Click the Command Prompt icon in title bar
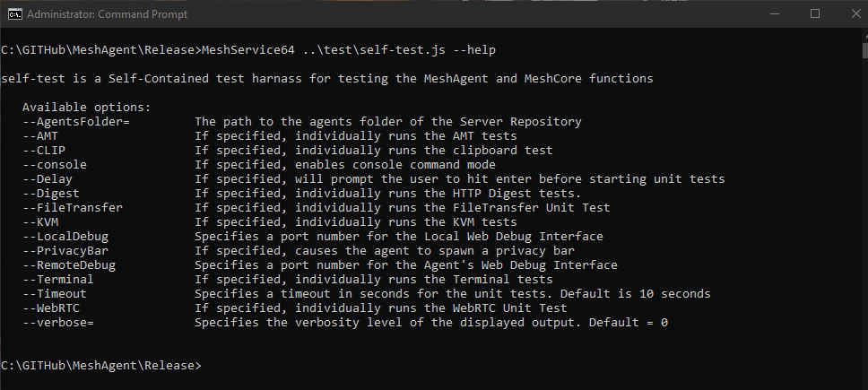Screen dimensions: 868x390 click(13, 13)
